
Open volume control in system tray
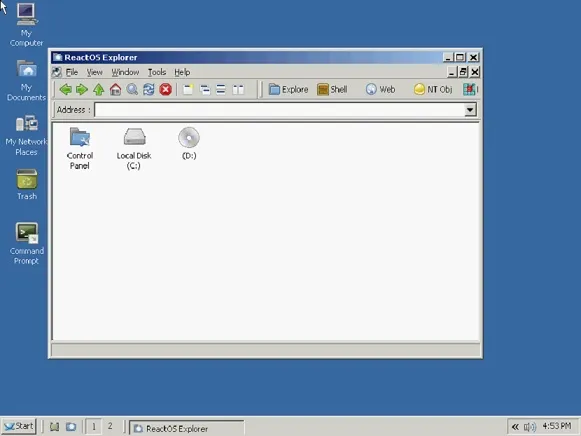[x=530, y=427]
